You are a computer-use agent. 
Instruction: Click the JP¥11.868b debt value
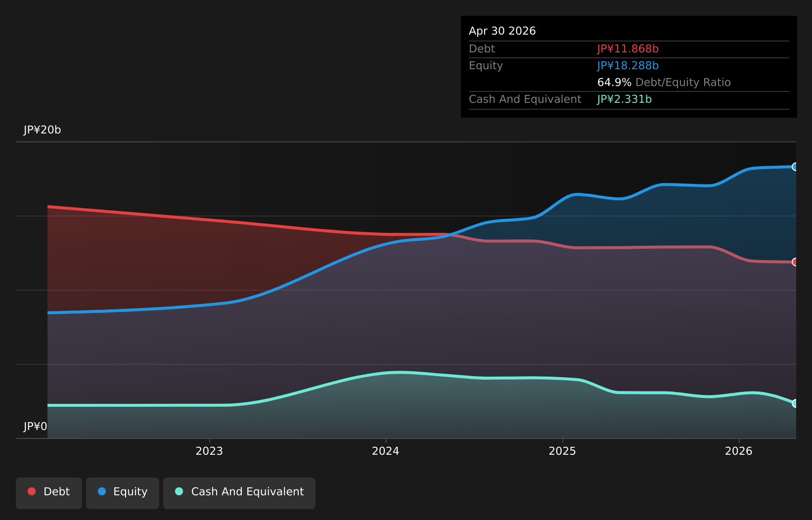628,49
